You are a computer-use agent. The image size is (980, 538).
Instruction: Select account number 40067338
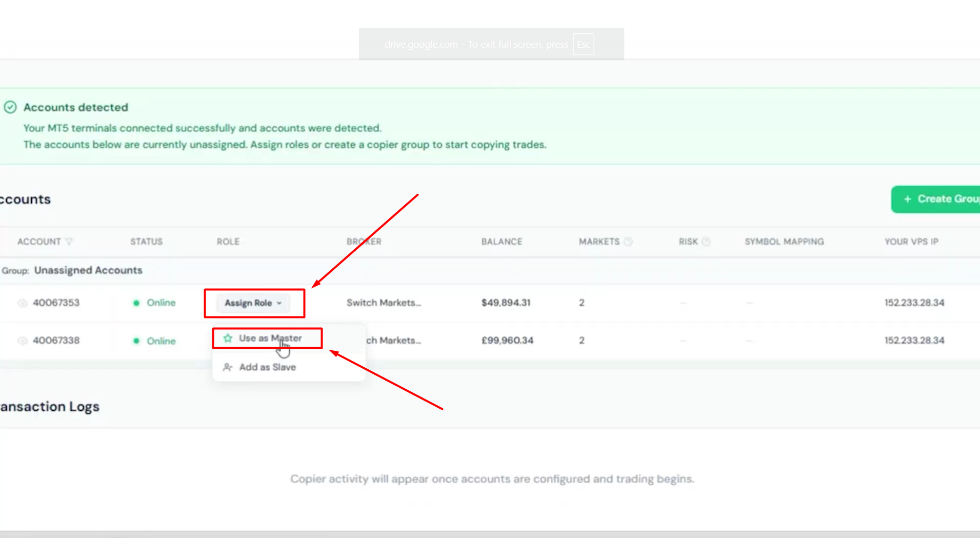56,341
